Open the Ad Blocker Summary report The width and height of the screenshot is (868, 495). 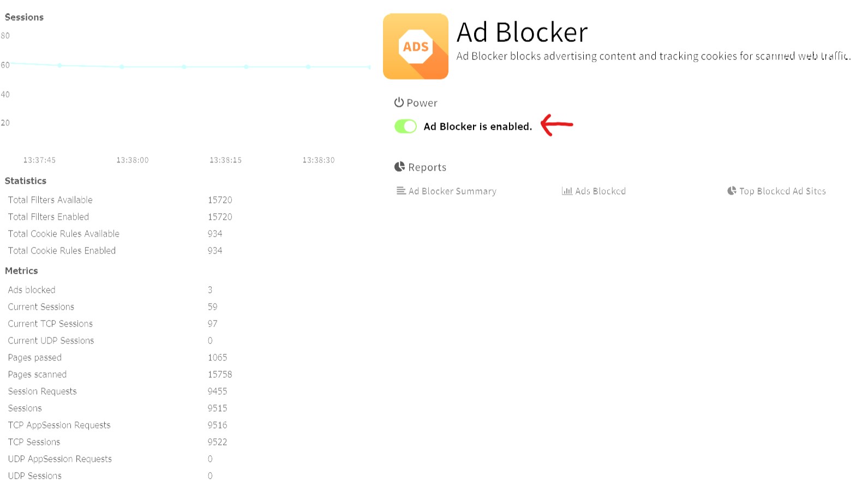coord(452,191)
